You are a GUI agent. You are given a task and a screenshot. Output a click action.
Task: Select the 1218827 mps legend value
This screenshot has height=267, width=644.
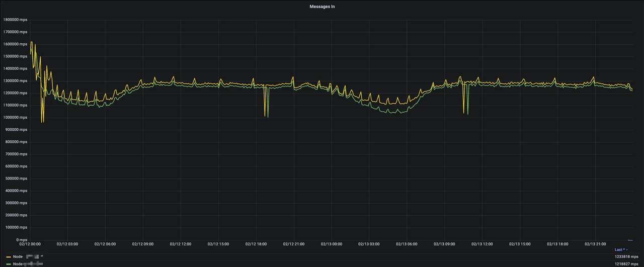(626, 263)
